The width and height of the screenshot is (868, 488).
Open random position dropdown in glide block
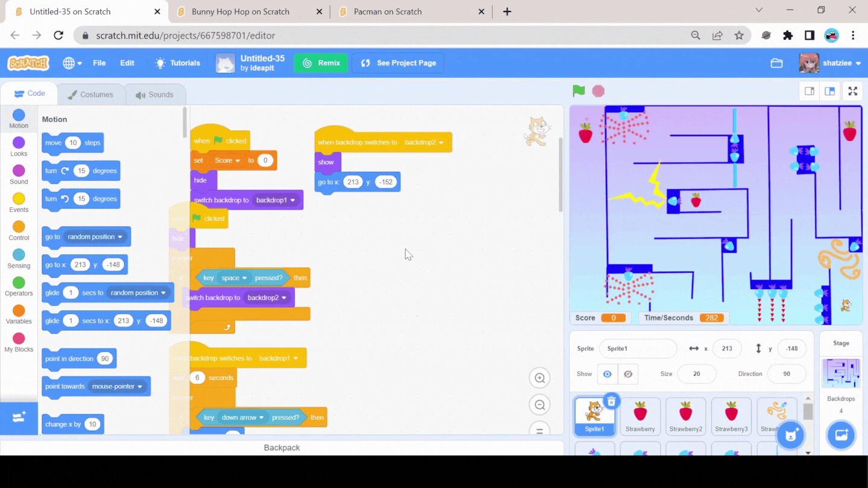tap(138, 293)
